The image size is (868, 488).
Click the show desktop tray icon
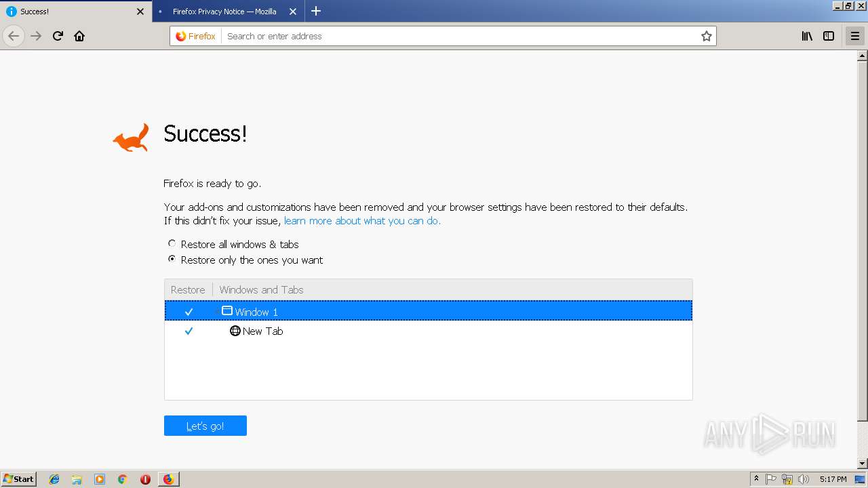point(860,479)
